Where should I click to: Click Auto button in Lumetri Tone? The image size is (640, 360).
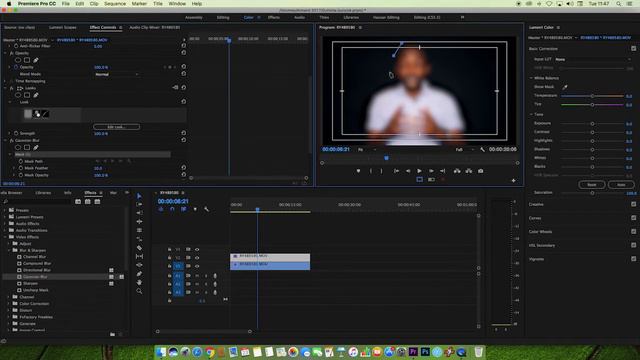click(x=621, y=184)
